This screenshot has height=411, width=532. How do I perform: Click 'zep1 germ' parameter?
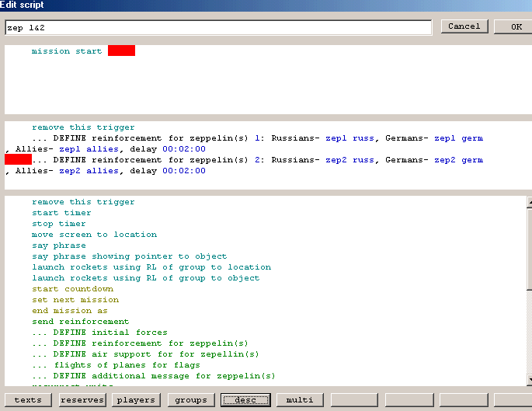point(459,138)
